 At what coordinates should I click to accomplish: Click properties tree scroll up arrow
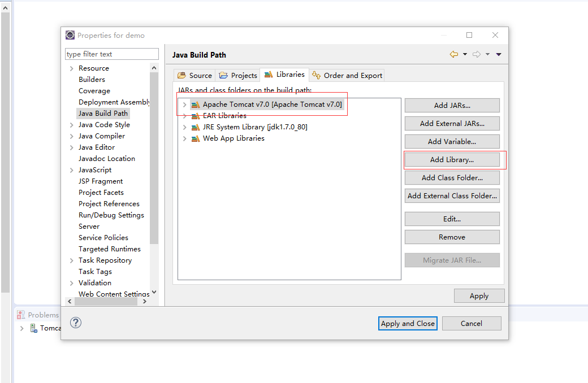coord(154,68)
